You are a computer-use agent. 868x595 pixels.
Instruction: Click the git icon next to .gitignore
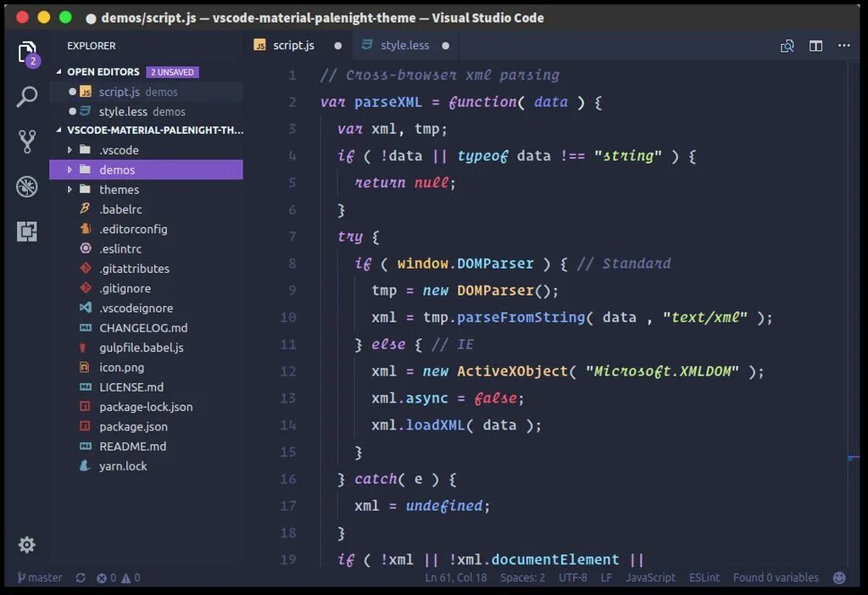click(x=86, y=288)
